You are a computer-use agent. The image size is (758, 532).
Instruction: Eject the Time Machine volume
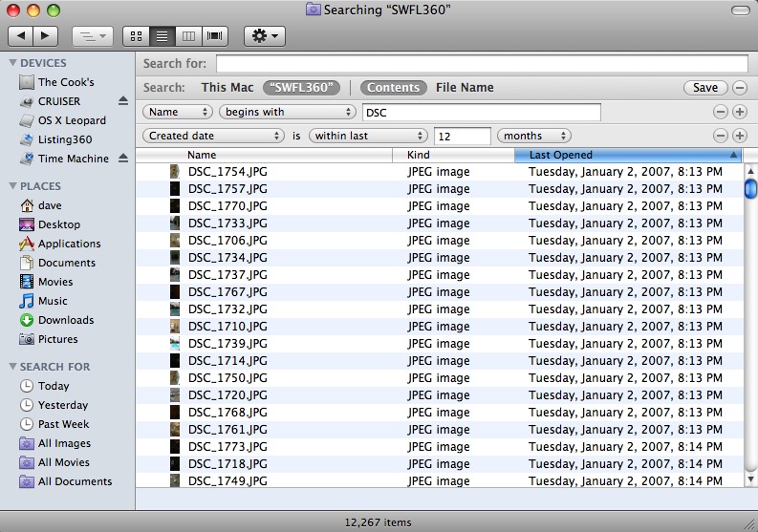pos(123,158)
